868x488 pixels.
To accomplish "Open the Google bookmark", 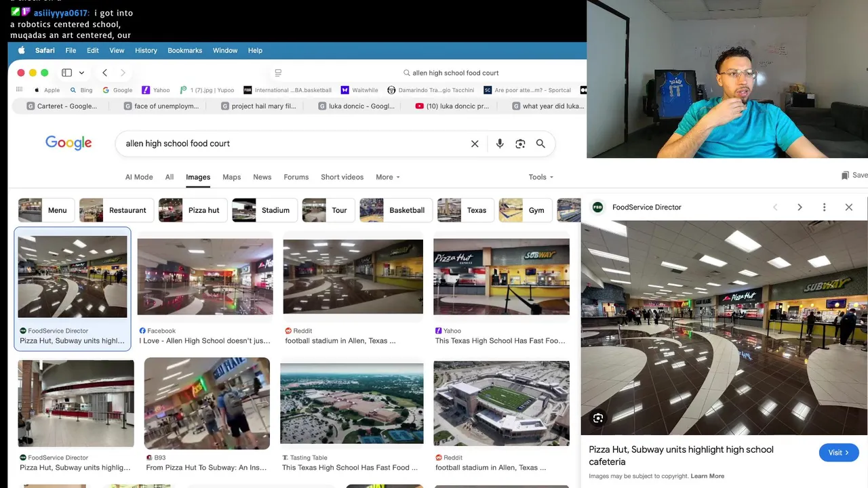I will [117, 90].
